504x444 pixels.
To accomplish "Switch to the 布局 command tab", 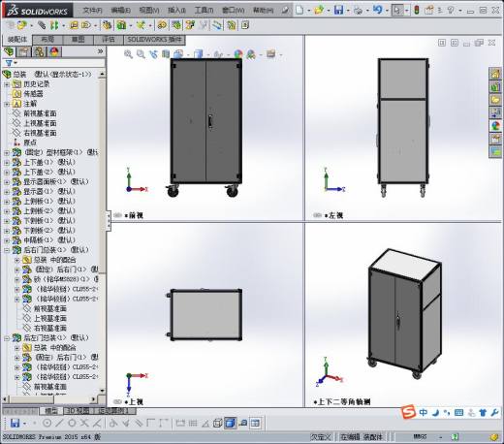I will 47,40.
